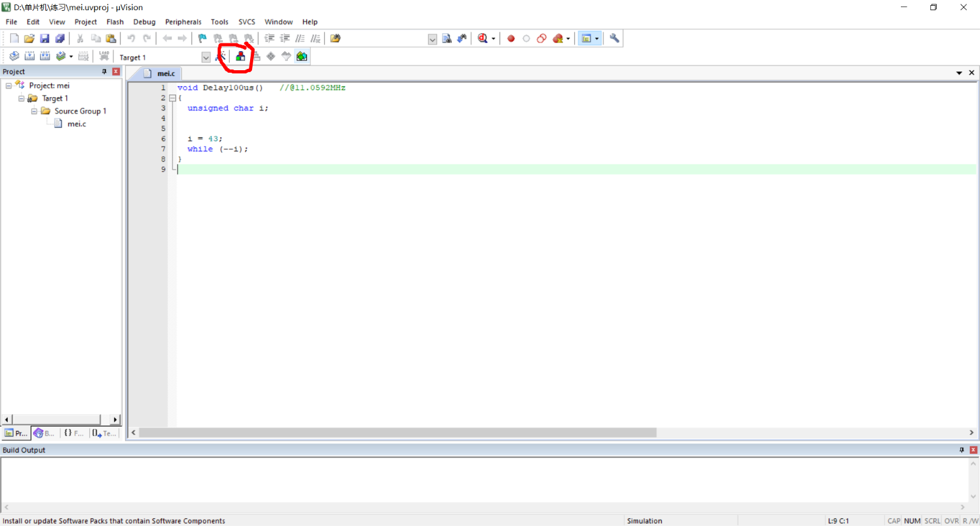Rebuild all target files
Screen dimensions: 980x526
[45, 56]
